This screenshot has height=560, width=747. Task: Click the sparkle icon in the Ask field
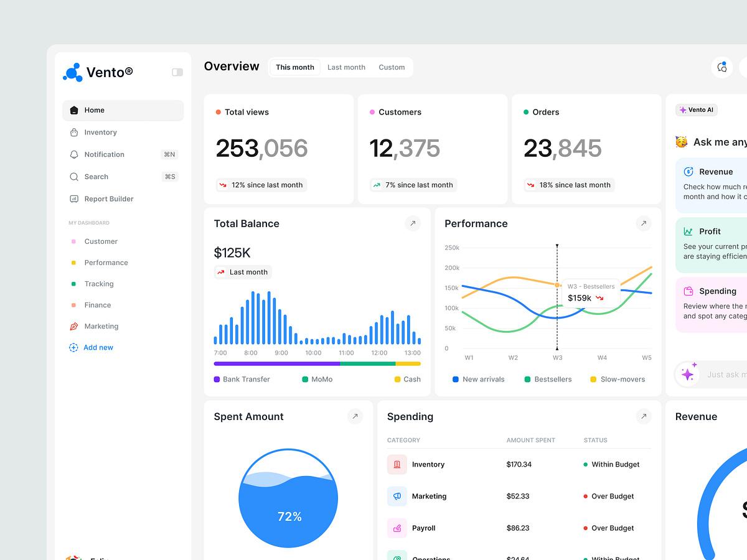(x=688, y=374)
